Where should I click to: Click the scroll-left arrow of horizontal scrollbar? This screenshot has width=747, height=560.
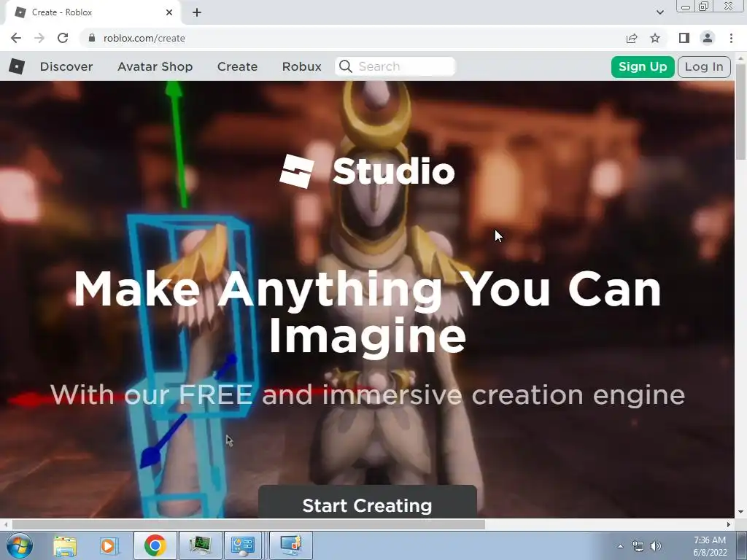coord(5,524)
